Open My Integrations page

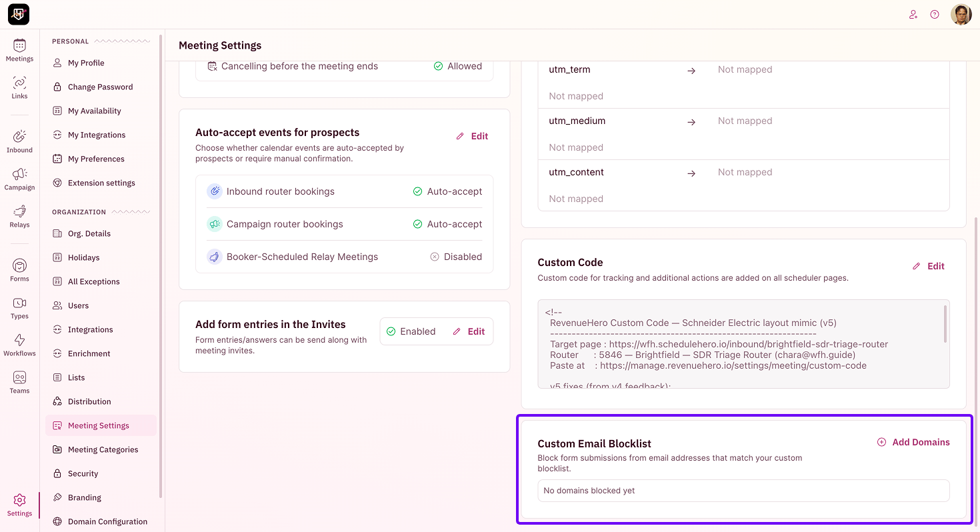(x=101, y=135)
